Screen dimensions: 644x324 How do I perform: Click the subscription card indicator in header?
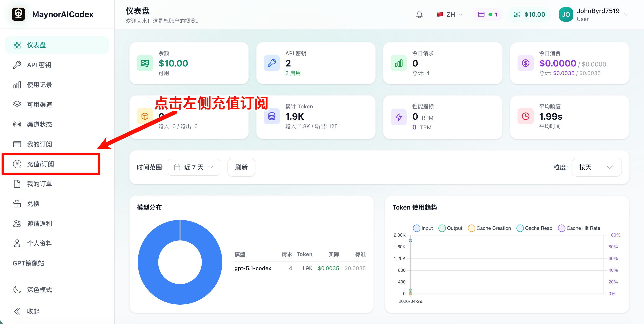pyautogui.click(x=487, y=14)
